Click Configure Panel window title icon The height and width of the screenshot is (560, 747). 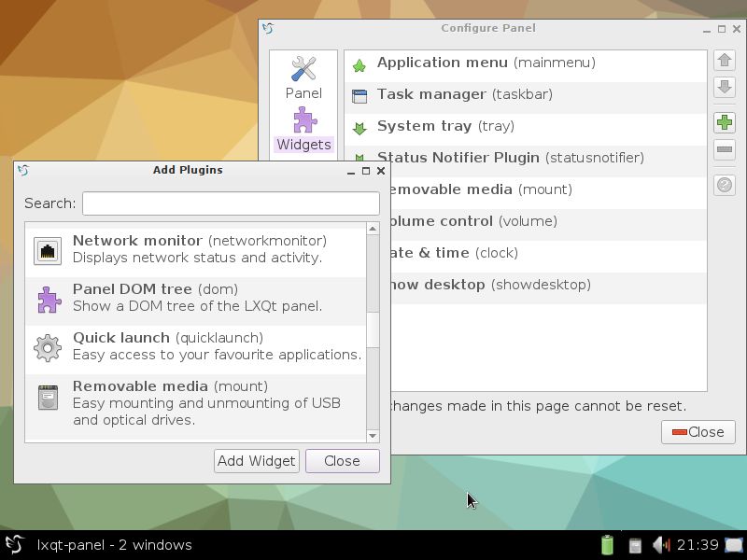[268, 29]
